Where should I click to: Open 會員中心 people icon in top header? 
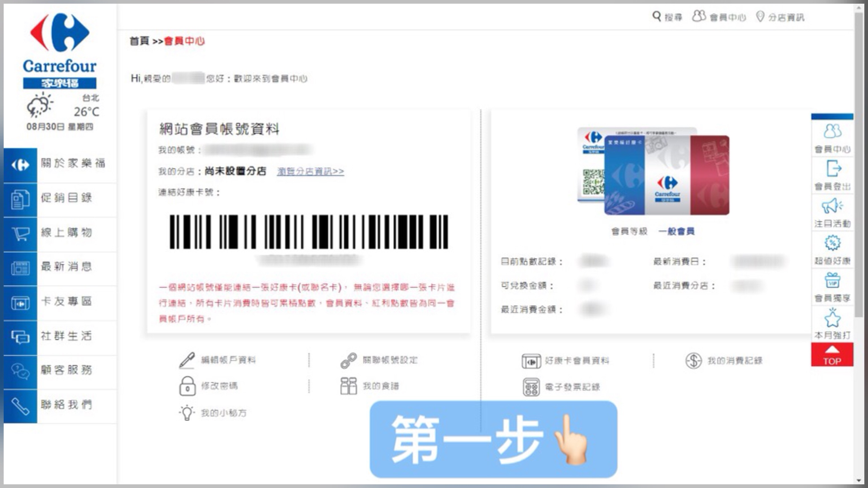tap(699, 16)
